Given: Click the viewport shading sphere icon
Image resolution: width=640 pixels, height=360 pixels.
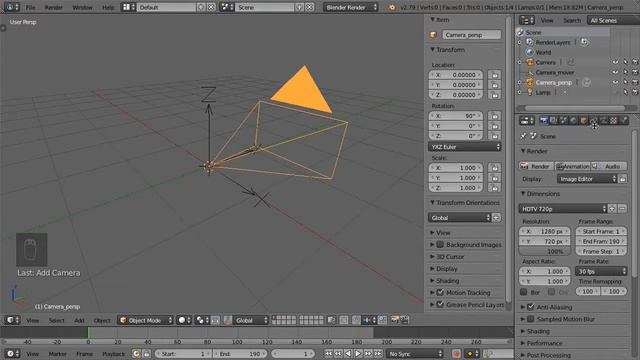Looking at the screenshot, I should [184, 320].
